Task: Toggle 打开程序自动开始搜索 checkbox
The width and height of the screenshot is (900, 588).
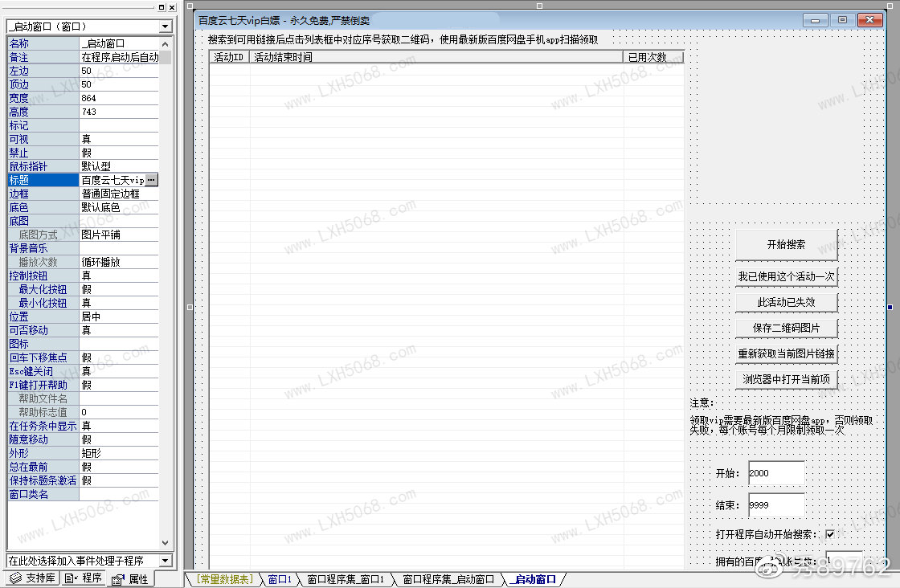Action: pyautogui.click(x=829, y=534)
